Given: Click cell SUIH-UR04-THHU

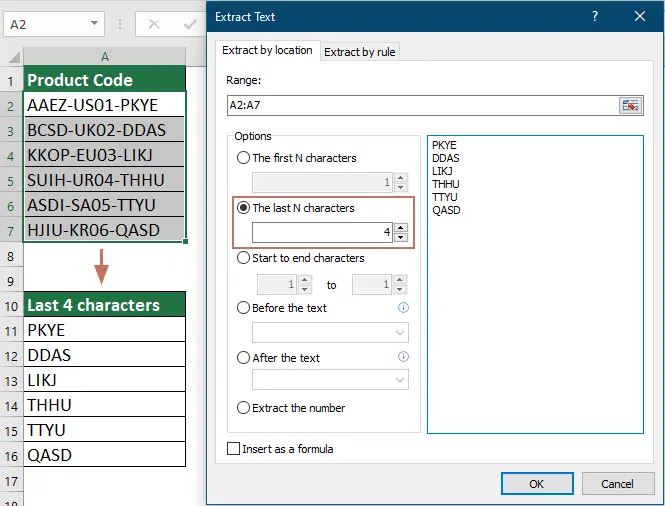Looking at the screenshot, I should (105, 180).
